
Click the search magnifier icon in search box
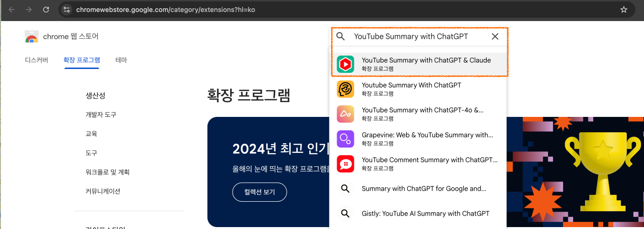pos(340,36)
